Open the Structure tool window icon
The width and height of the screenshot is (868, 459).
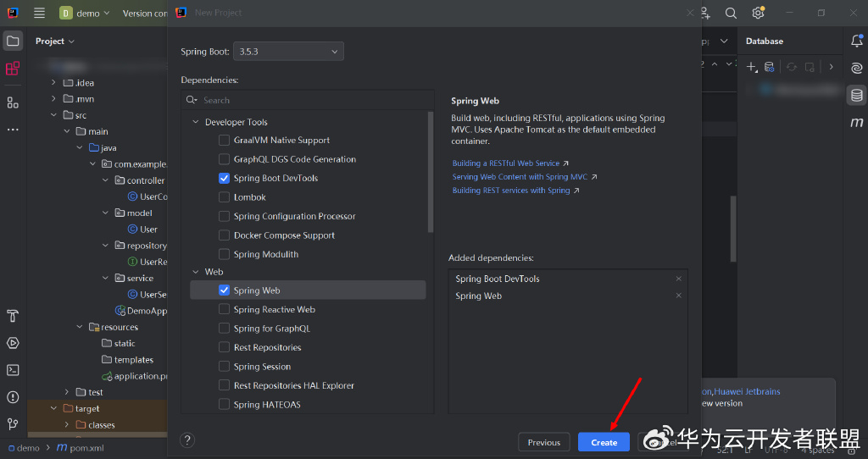point(13,102)
